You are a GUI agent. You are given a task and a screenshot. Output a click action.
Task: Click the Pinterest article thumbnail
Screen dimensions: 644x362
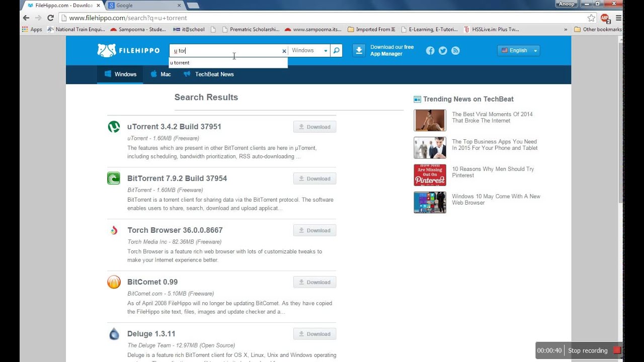tap(430, 175)
